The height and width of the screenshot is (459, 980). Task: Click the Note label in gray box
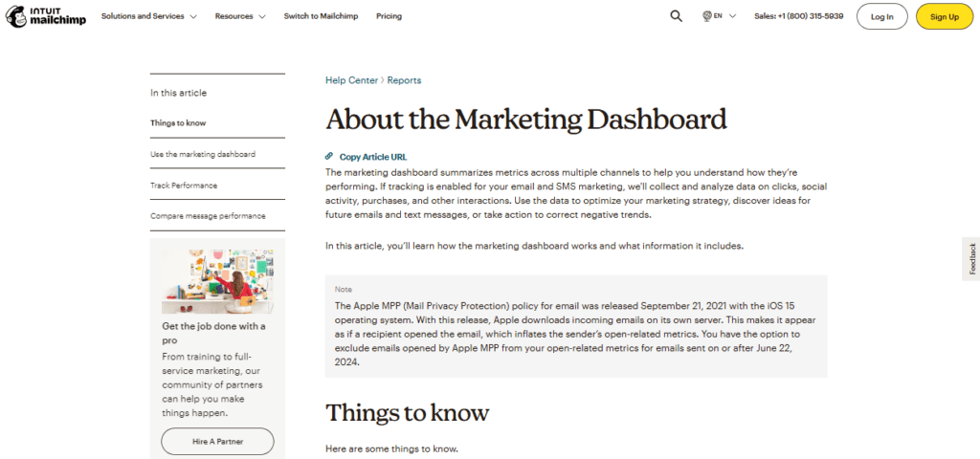click(344, 290)
